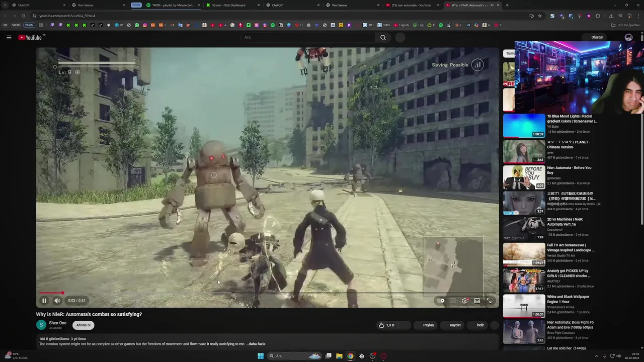Close the 'Why is NieR: Automata' tab
The width and height of the screenshot is (644, 362).
498,5
